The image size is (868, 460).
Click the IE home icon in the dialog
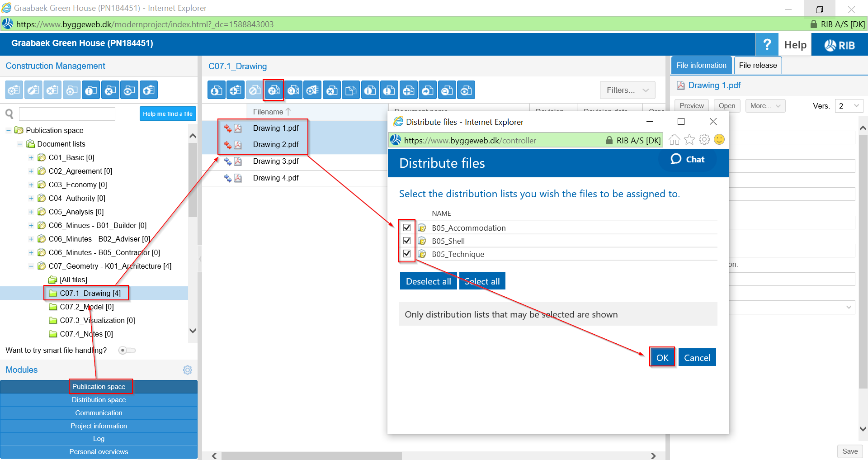click(x=674, y=140)
